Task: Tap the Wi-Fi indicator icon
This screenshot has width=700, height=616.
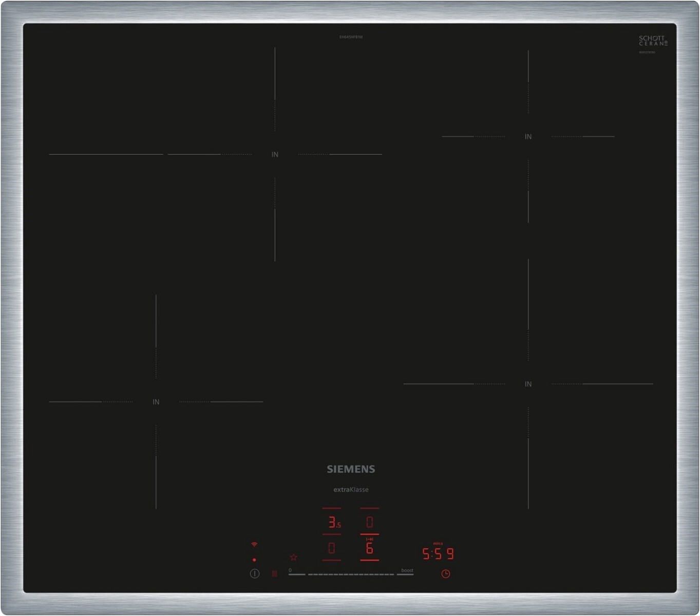Action: [254, 544]
